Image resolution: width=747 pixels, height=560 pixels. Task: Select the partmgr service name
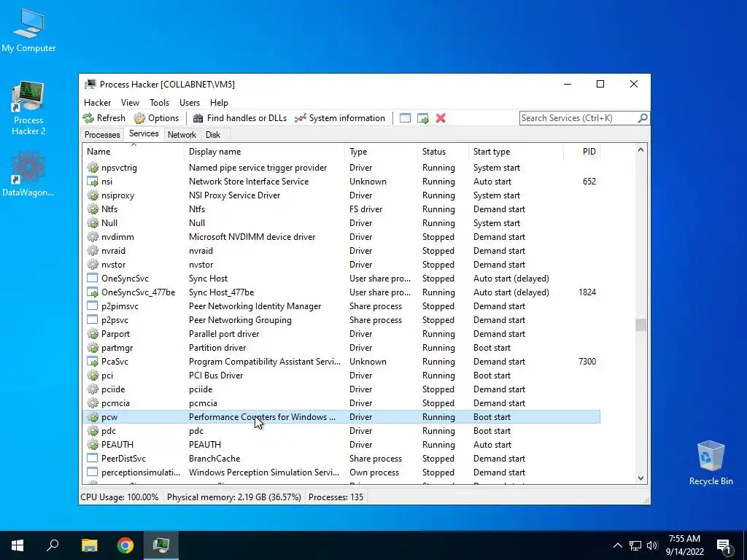coord(117,348)
